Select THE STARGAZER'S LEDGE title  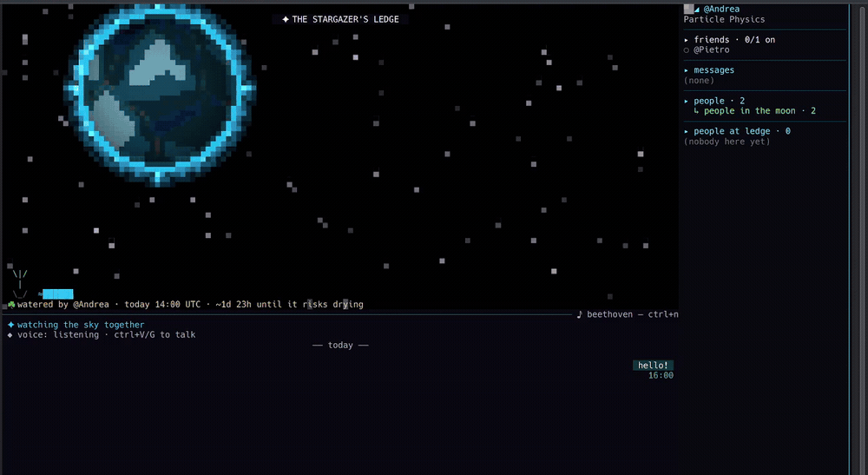345,19
